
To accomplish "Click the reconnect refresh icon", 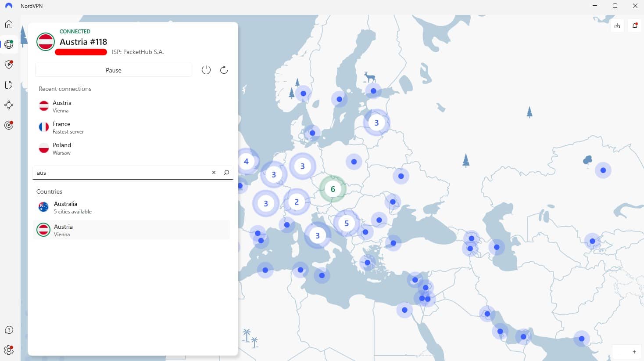I will click(224, 70).
